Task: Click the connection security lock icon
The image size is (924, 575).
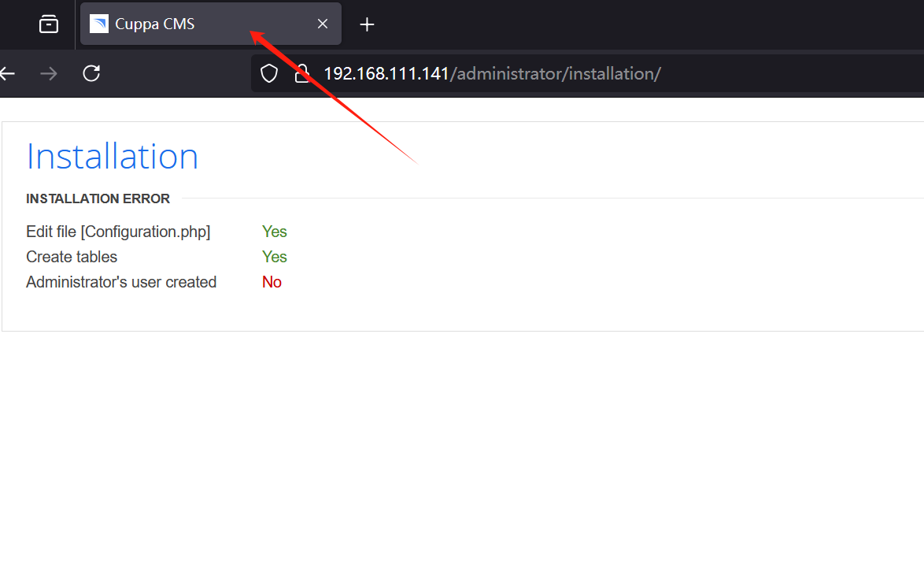Action: [x=301, y=74]
